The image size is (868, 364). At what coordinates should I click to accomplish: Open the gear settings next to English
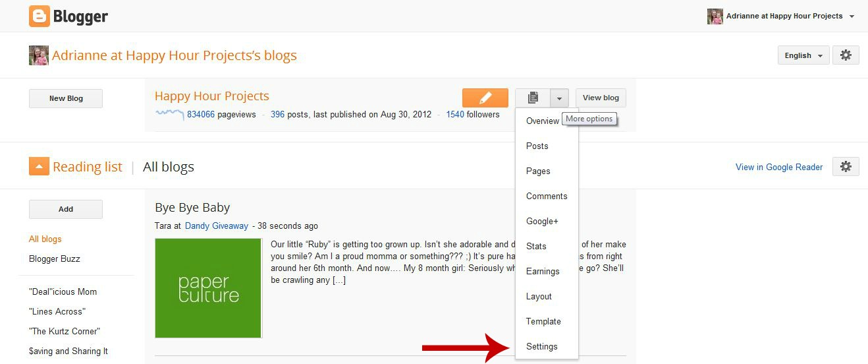[x=846, y=55]
